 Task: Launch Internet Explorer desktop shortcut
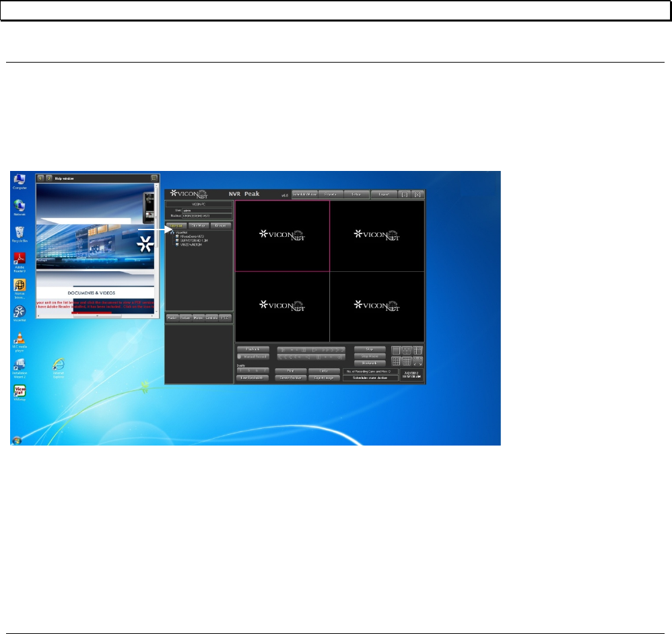(59, 368)
